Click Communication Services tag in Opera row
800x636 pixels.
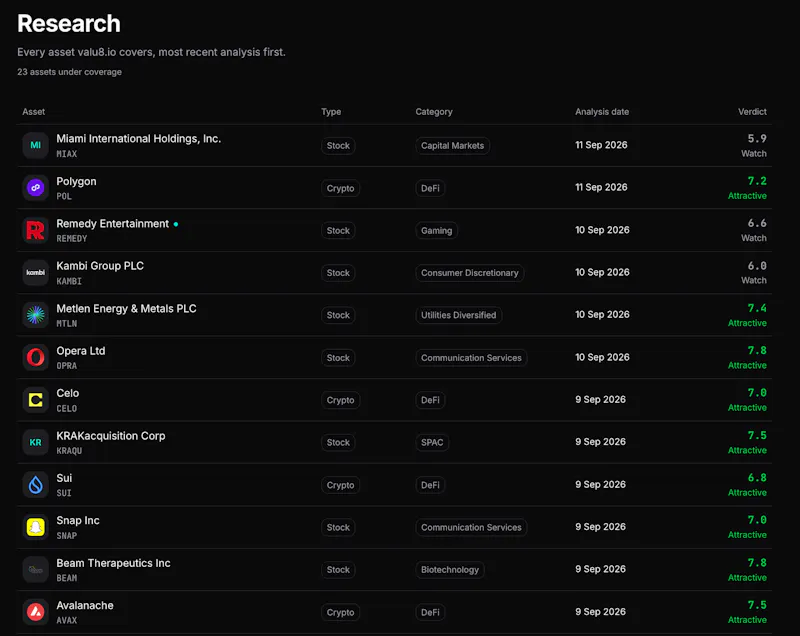tap(471, 358)
